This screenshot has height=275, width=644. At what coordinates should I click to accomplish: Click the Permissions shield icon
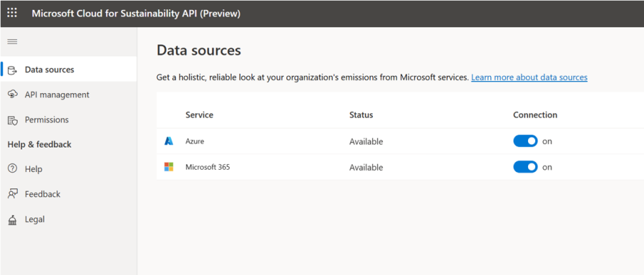point(12,120)
